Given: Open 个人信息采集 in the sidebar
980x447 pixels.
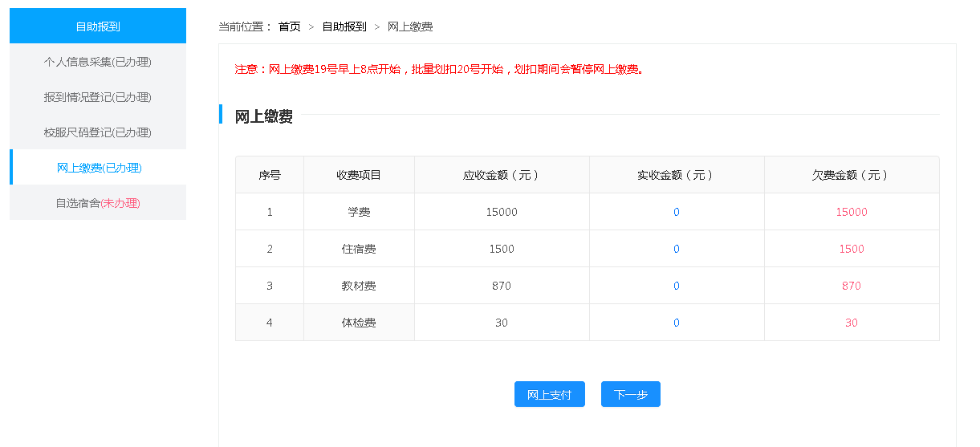Looking at the screenshot, I should (98, 62).
